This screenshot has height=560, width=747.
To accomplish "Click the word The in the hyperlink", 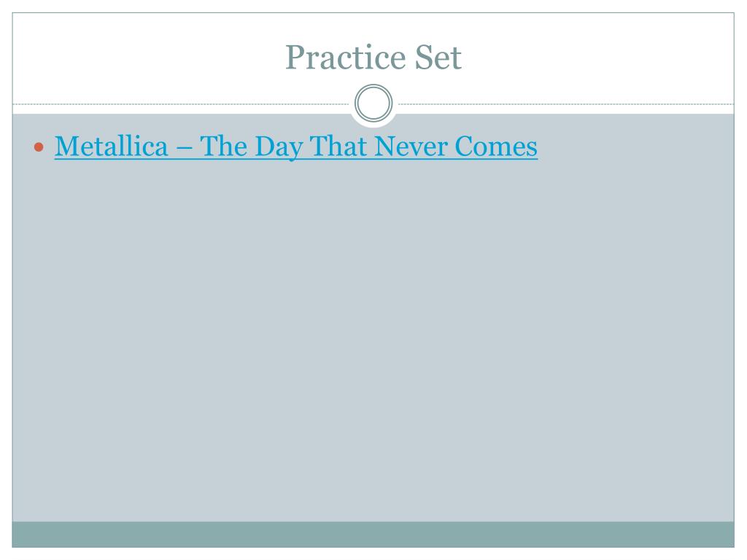I will coord(223,146).
